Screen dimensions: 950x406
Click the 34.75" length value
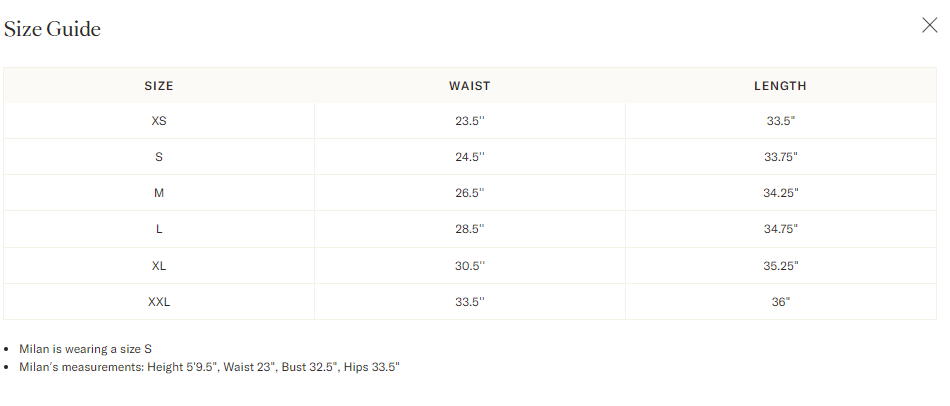click(780, 229)
